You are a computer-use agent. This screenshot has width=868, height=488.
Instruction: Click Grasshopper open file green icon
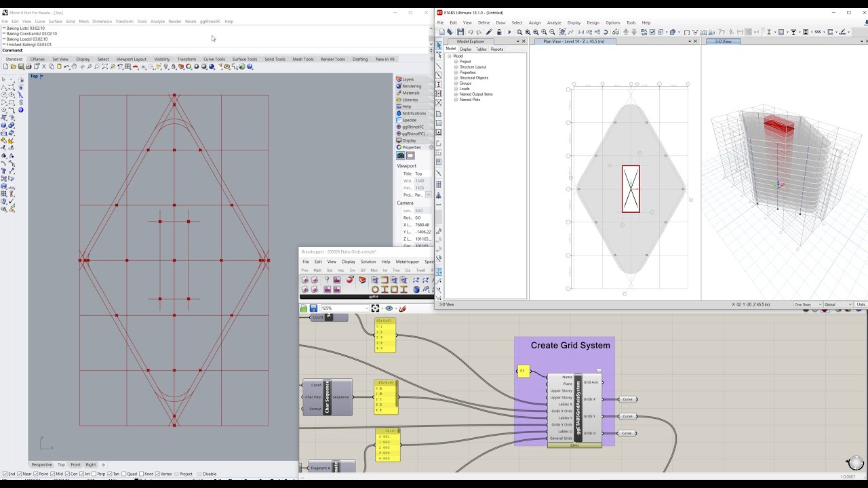point(304,308)
